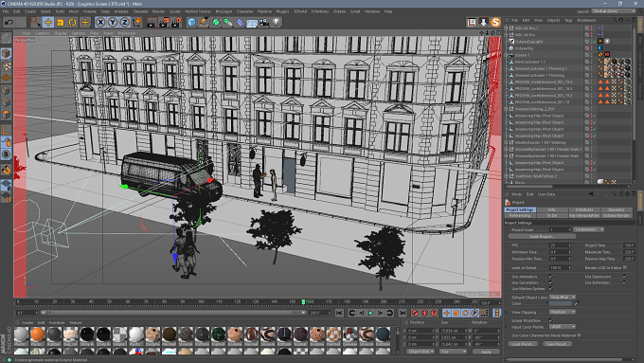Screen dimensions: 644x363
Task: Activate the Move tool in the top toolbar
Action: click(x=48, y=22)
